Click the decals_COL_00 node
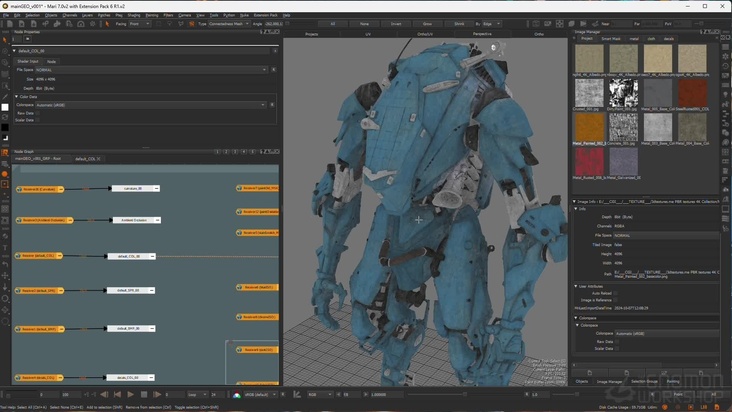Viewport: 732px width, 412px height. coord(130,377)
